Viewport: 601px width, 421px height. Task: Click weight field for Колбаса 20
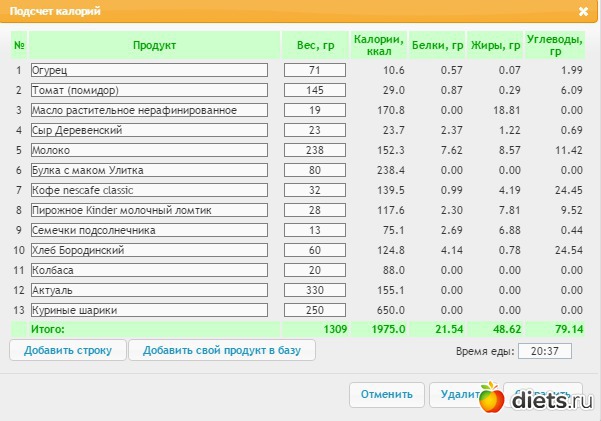(x=315, y=270)
